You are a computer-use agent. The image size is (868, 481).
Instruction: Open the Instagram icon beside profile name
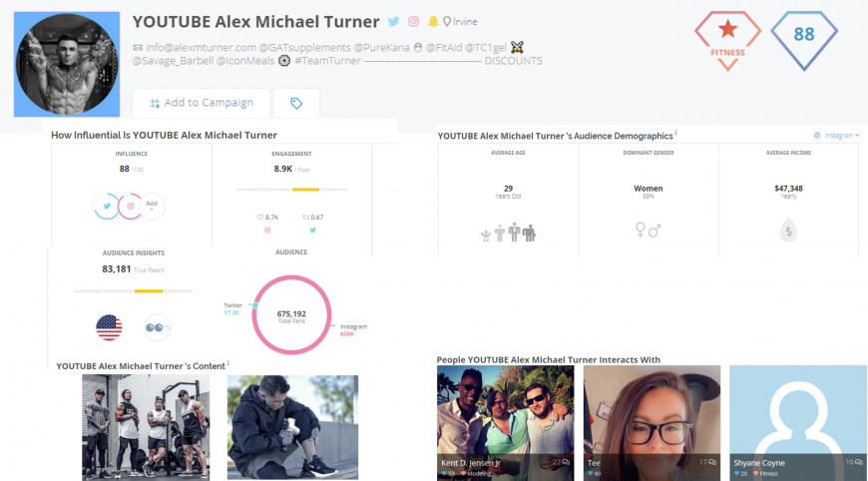point(413,21)
